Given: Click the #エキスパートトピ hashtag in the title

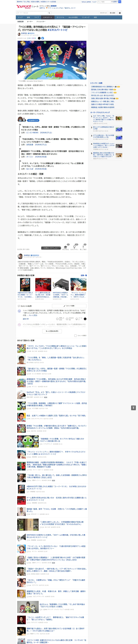Looking at the screenshot, I should point(57,30).
